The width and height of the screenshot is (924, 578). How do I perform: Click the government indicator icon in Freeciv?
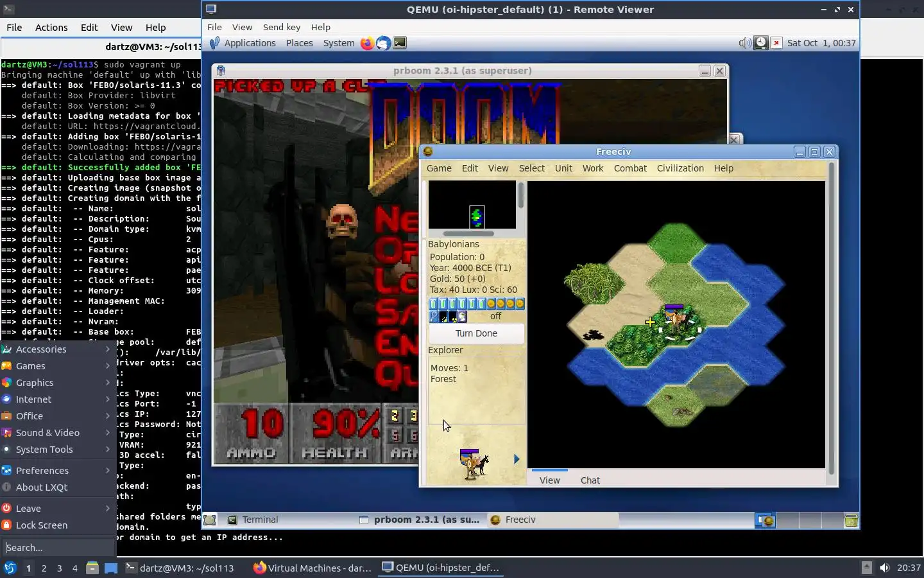tap(462, 317)
